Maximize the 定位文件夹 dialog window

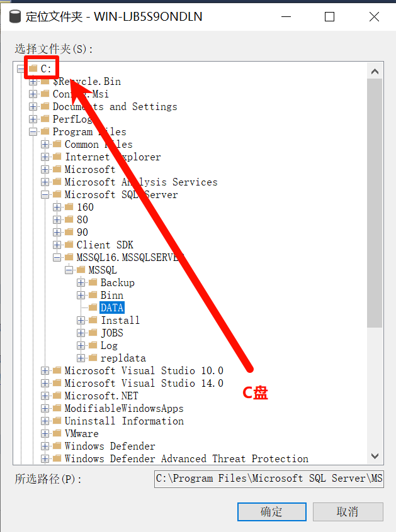pos(329,16)
